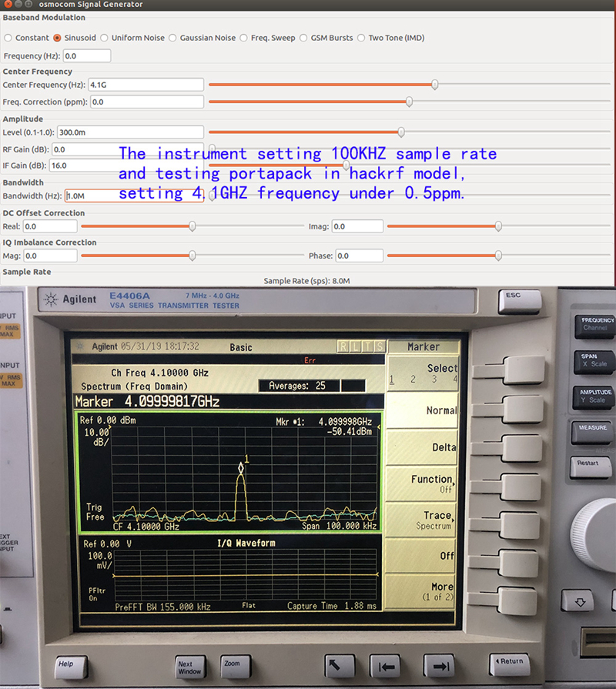The image size is (616, 689).
Task: Click the diagonal arrow tab key
Action: [x=340, y=666]
